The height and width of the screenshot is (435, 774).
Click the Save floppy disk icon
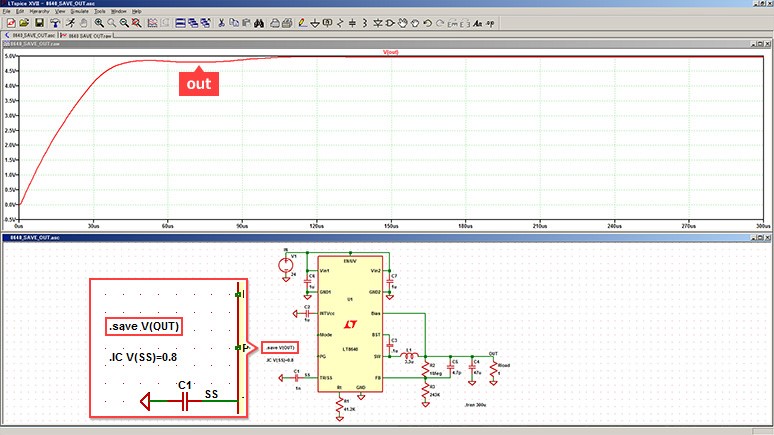coord(38,22)
